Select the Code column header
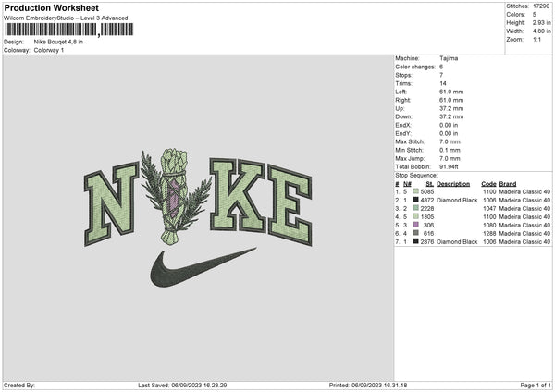555x392 pixels. (x=488, y=184)
